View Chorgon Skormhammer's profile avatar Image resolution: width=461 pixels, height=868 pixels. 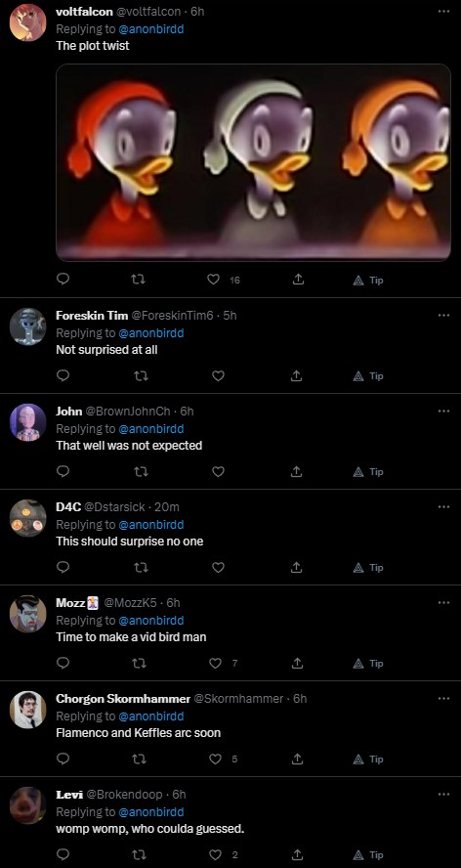coord(27,709)
